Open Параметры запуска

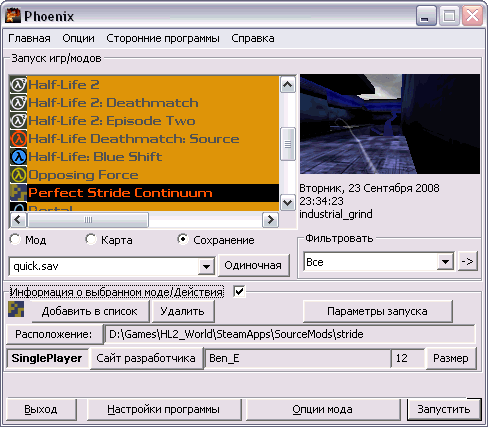click(x=377, y=311)
